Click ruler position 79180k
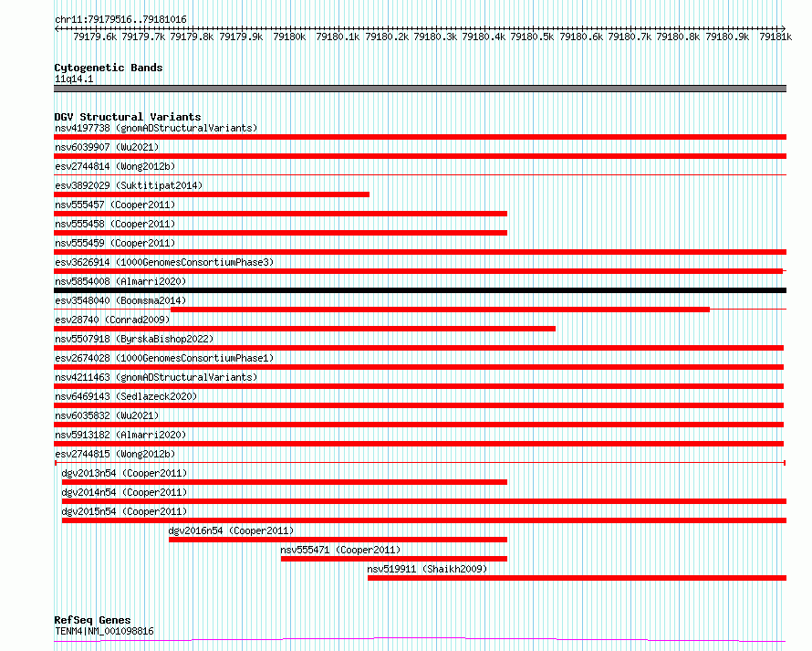The width and height of the screenshot is (812, 651). coord(289,37)
